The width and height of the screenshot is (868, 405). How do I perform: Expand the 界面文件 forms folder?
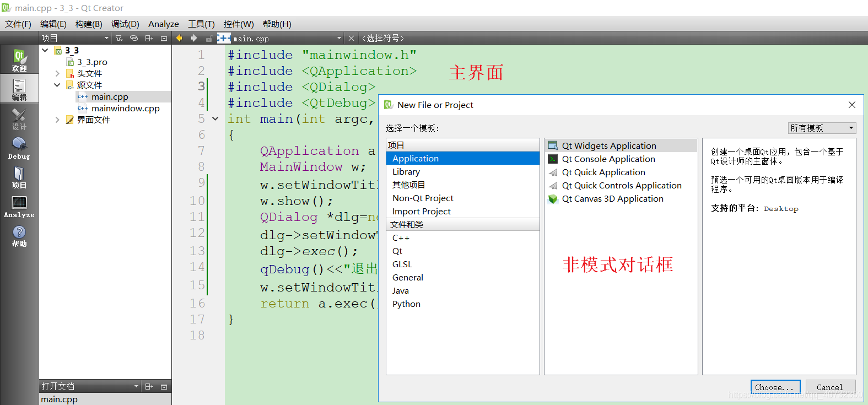tap(57, 120)
